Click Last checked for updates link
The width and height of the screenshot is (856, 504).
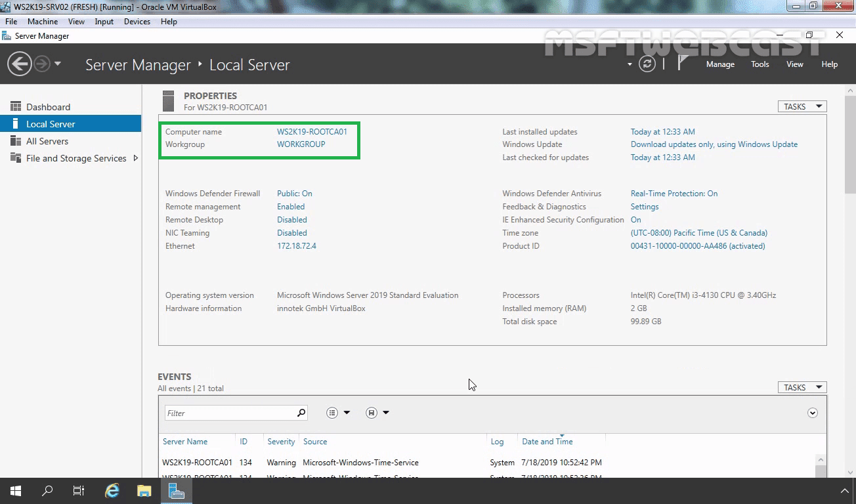pyautogui.click(x=662, y=157)
